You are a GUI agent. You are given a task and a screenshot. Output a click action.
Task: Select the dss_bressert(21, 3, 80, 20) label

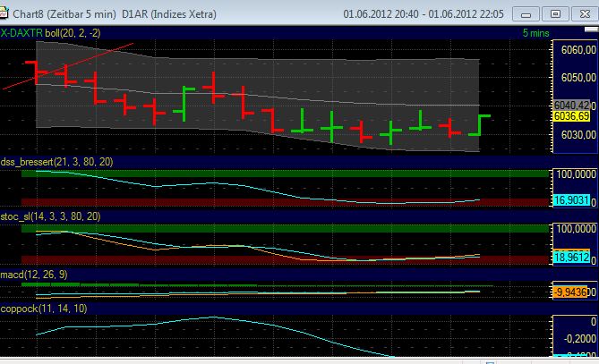point(56,162)
